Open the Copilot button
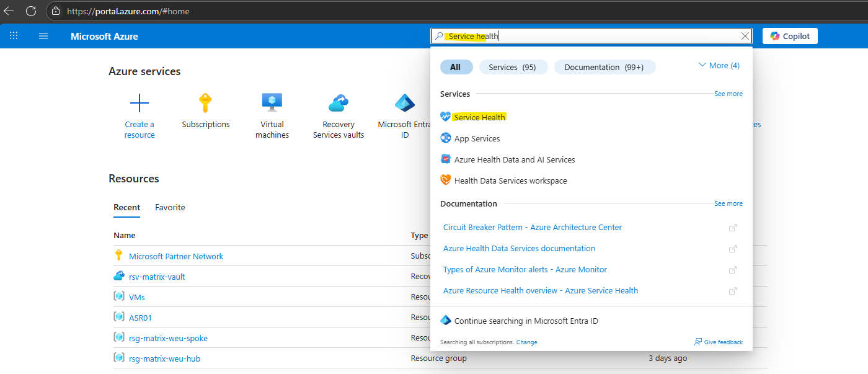Viewport: 868px width, 374px height. (790, 36)
